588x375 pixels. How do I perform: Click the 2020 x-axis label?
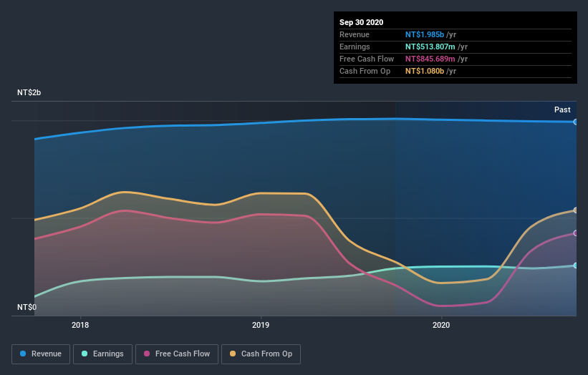441,325
